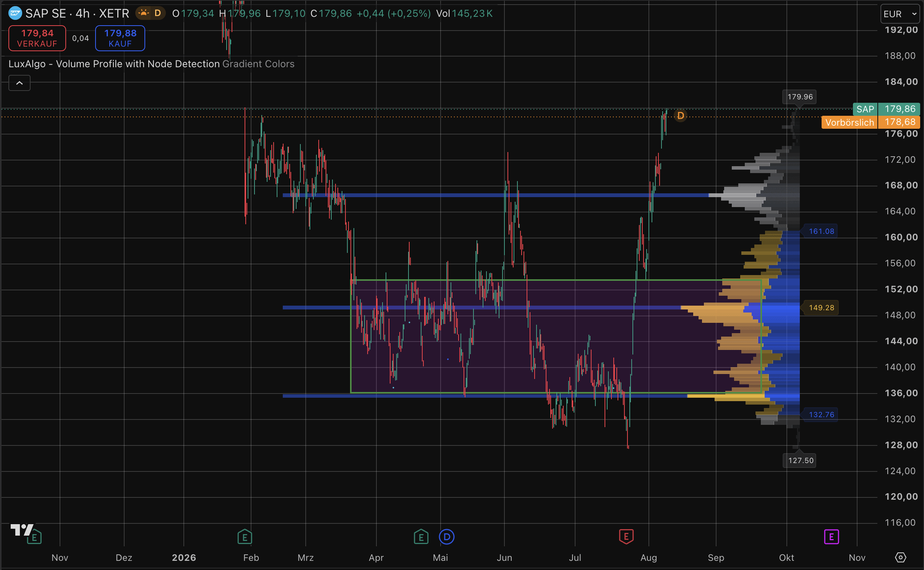The image size is (924, 570).
Task: Open the SAP SE 4h XETR symbol title
Action: (x=77, y=14)
